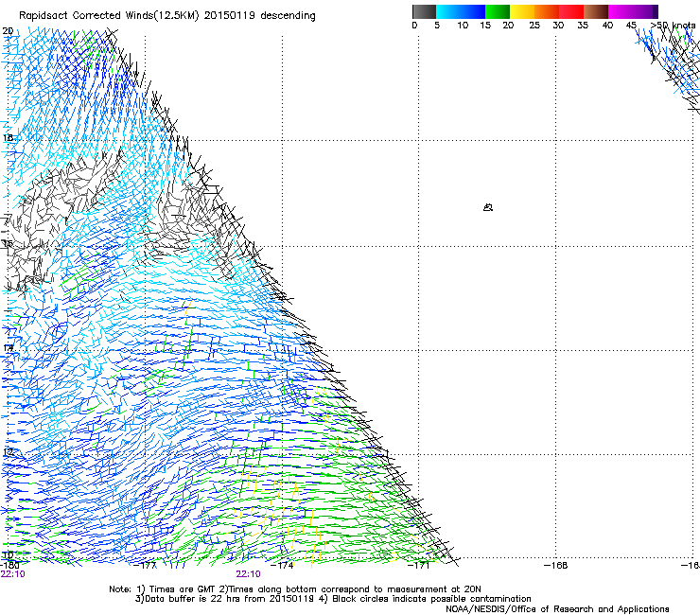Screen dimensions: 700x615
Task: Click the longitude axis label "-171"
Action: tap(419, 566)
